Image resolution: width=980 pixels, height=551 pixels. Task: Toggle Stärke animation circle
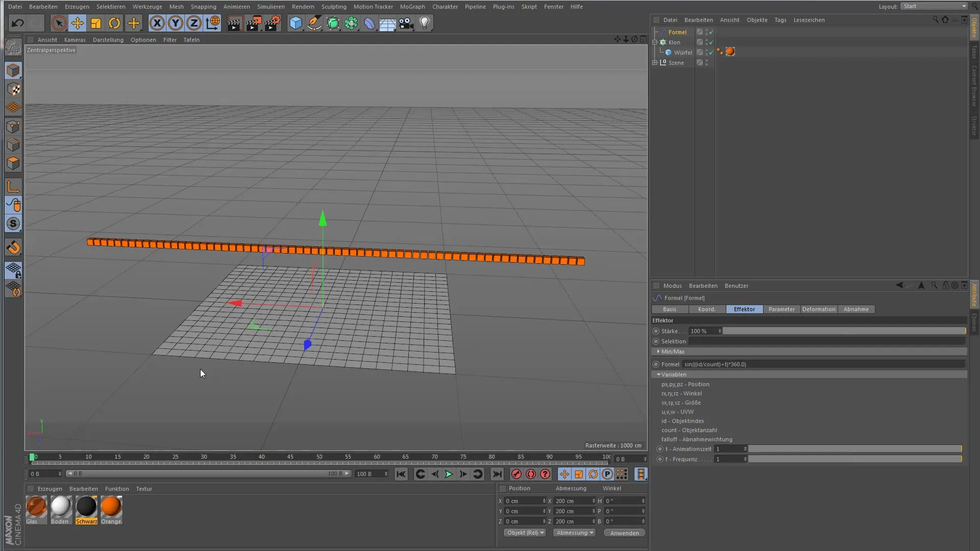(656, 331)
